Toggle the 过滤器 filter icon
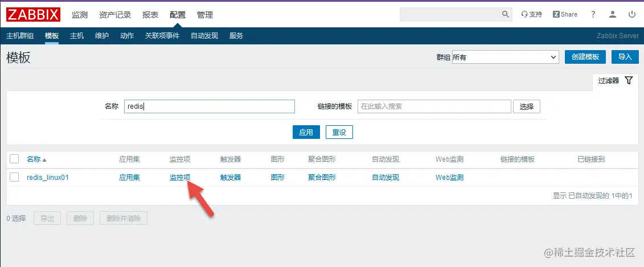The height and width of the screenshot is (267, 644). coord(629,80)
